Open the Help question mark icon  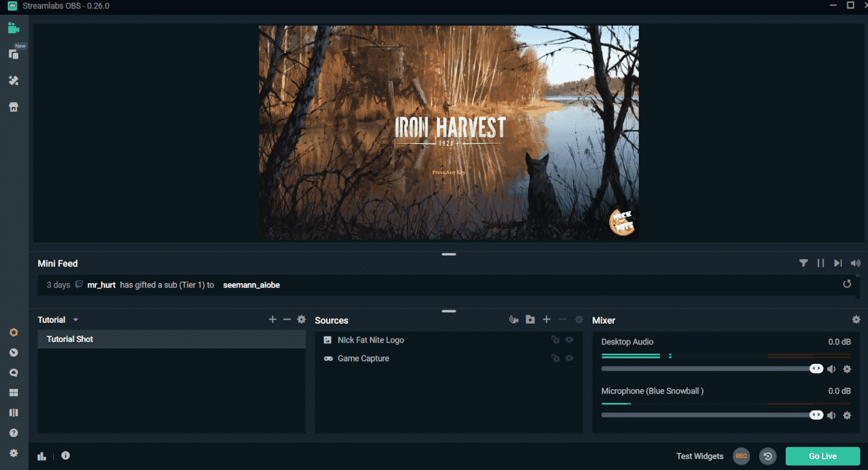[14, 433]
